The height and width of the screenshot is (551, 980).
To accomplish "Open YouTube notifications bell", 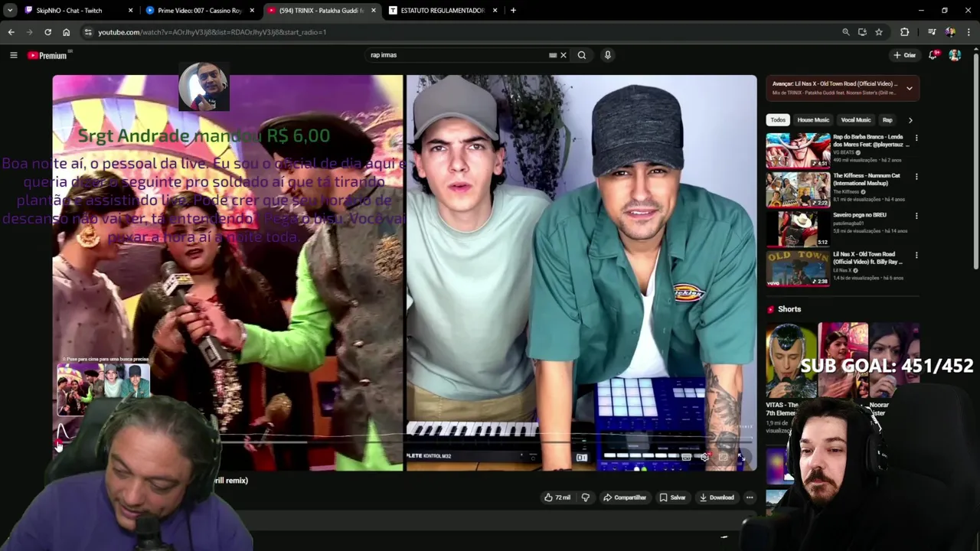I will (x=933, y=55).
